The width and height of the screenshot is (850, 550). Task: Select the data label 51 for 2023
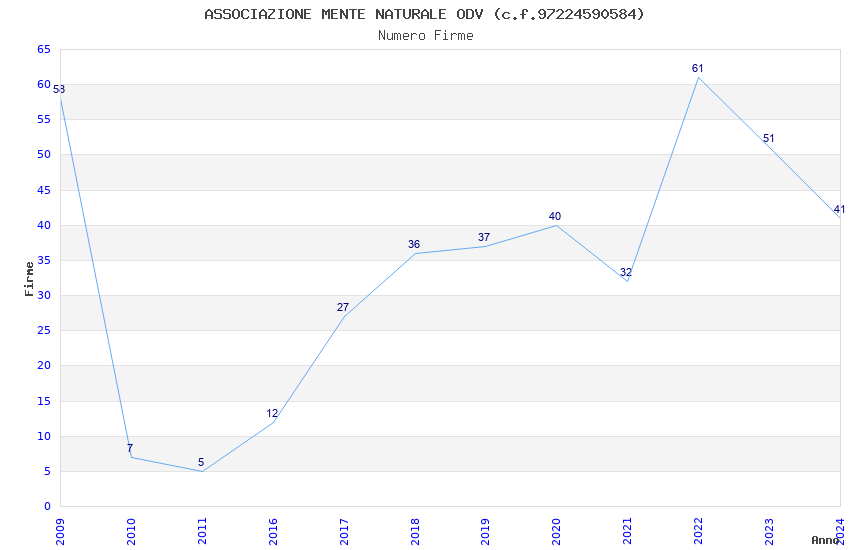(x=768, y=138)
